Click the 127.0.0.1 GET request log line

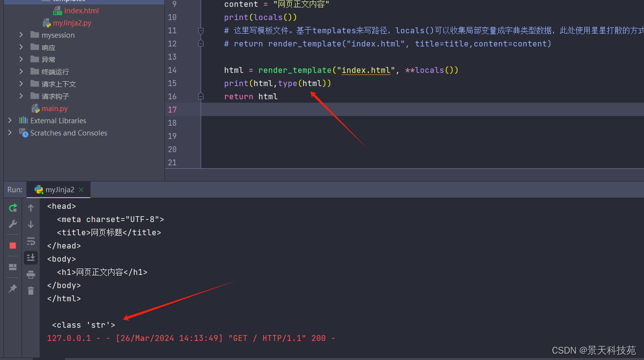point(191,338)
